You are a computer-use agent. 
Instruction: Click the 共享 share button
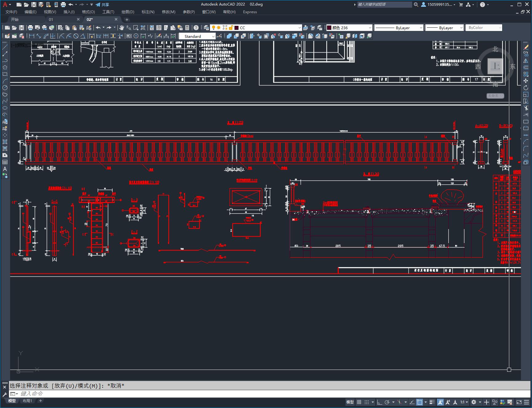click(x=102, y=5)
